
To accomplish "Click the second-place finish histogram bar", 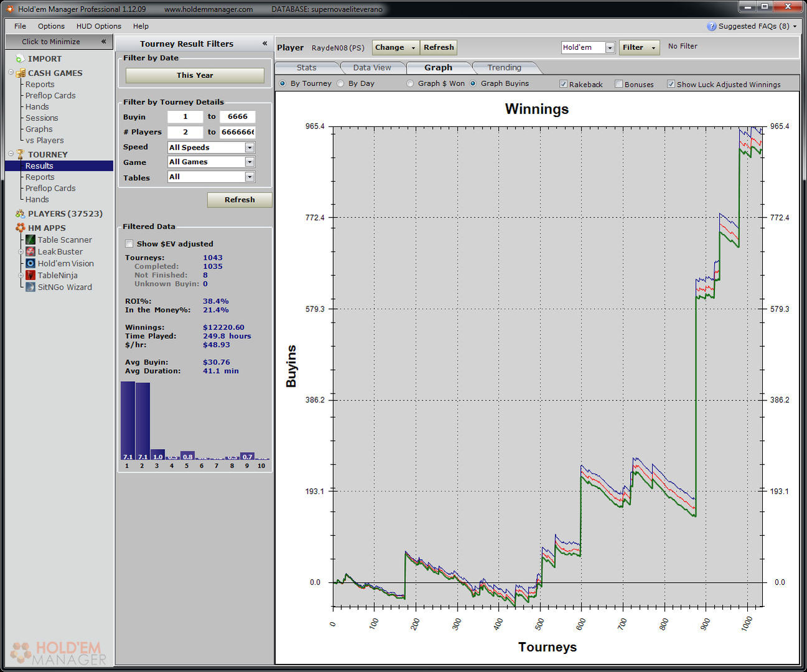I will [x=143, y=421].
